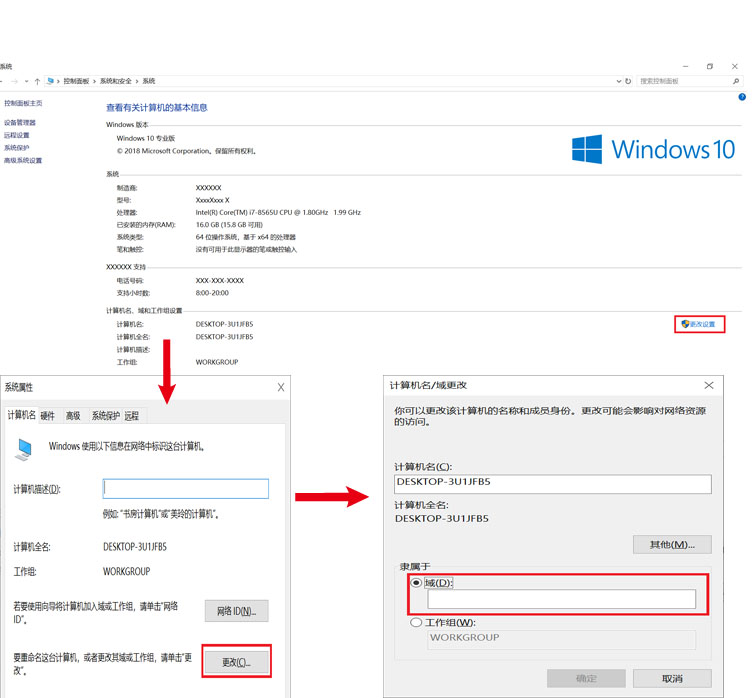756x698 pixels.
Task: Click the search magnifier in the control panel search box
Action: pyautogui.click(x=737, y=81)
